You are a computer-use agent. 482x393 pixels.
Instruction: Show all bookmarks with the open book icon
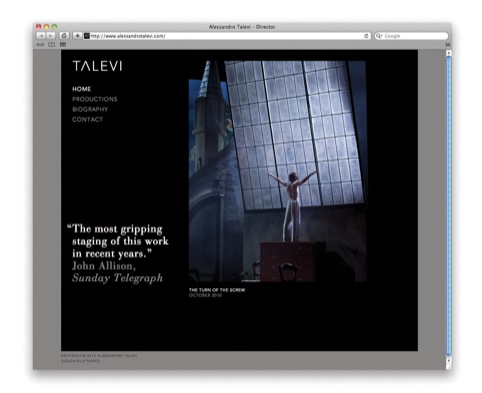(x=51, y=45)
